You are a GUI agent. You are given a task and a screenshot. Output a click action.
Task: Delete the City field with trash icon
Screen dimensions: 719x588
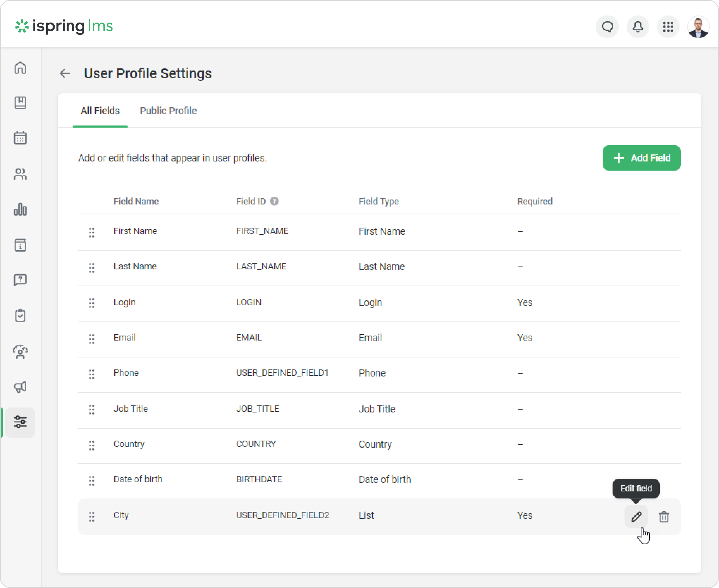(x=664, y=517)
